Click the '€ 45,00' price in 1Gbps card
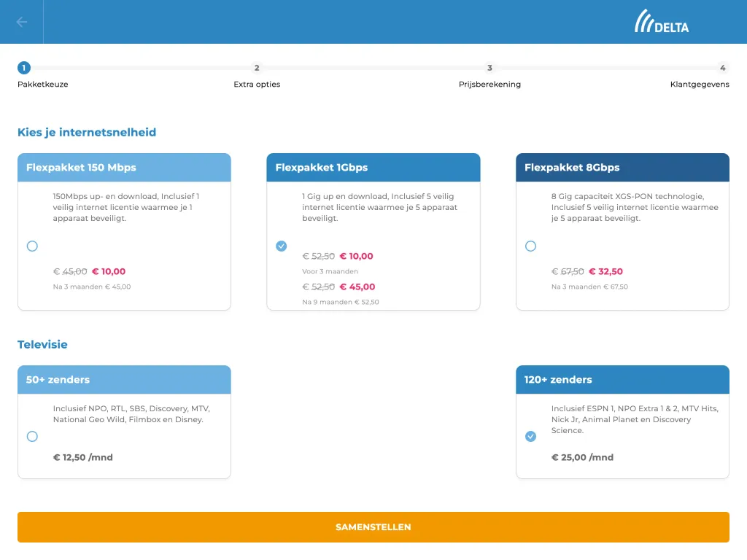Screen dimensions: 747x560 (357, 287)
